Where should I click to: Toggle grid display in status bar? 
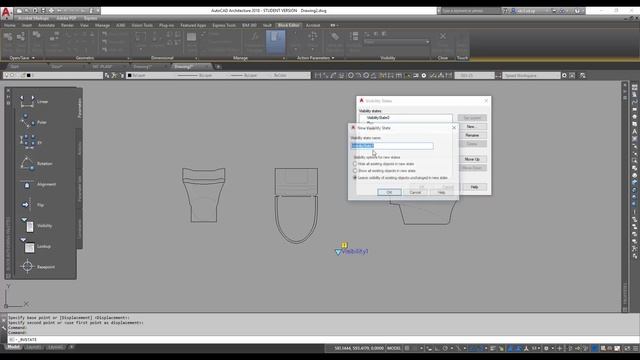click(x=407, y=348)
